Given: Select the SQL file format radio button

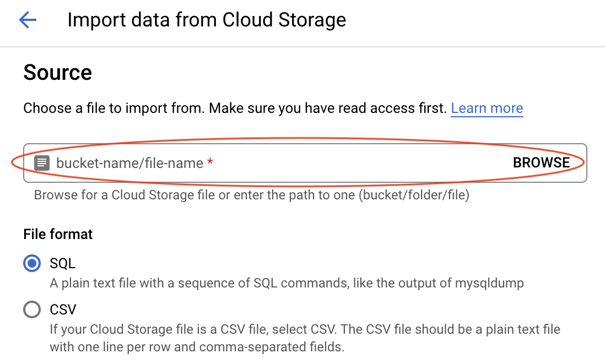Looking at the screenshot, I should tap(31, 263).
